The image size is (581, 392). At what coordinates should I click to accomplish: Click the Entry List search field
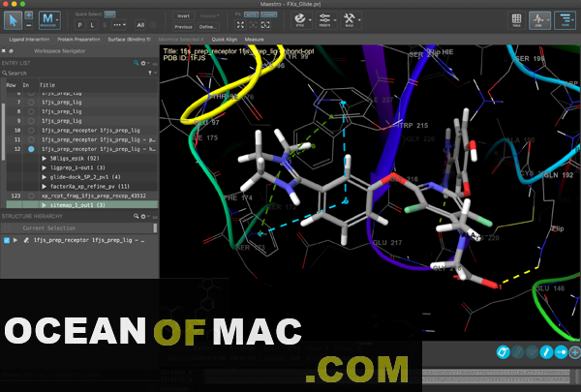tap(75, 73)
